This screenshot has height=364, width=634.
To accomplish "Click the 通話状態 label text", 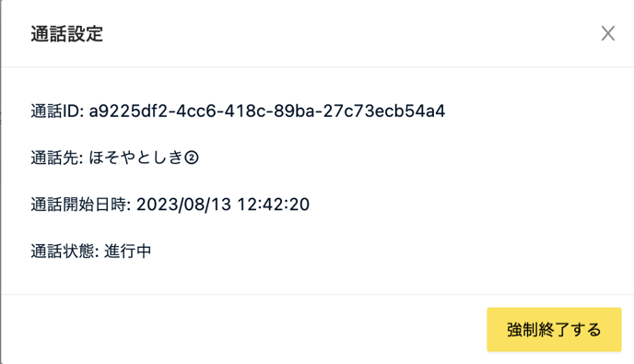I will [x=65, y=252].
